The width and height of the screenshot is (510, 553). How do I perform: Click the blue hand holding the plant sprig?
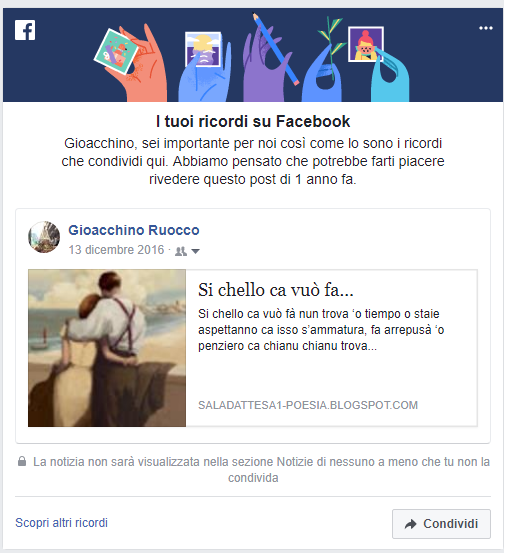coord(323,63)
